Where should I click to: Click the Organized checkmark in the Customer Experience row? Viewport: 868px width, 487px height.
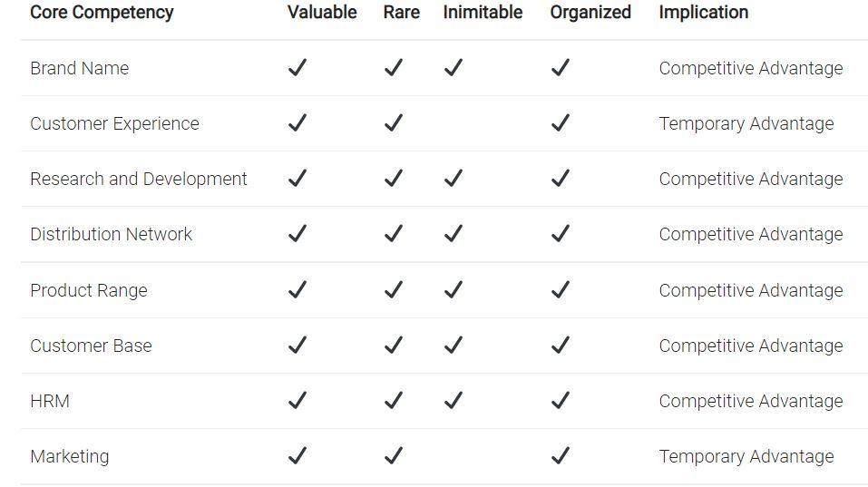tap(560, 123)
